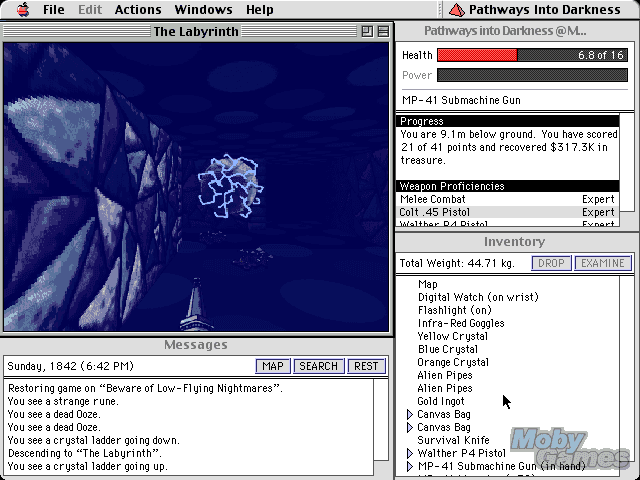Viewport: 640px width, 480px height.
Task: Click the Weapon Proficiencies header
Action: pyautogui.click(x=507, y=186)
